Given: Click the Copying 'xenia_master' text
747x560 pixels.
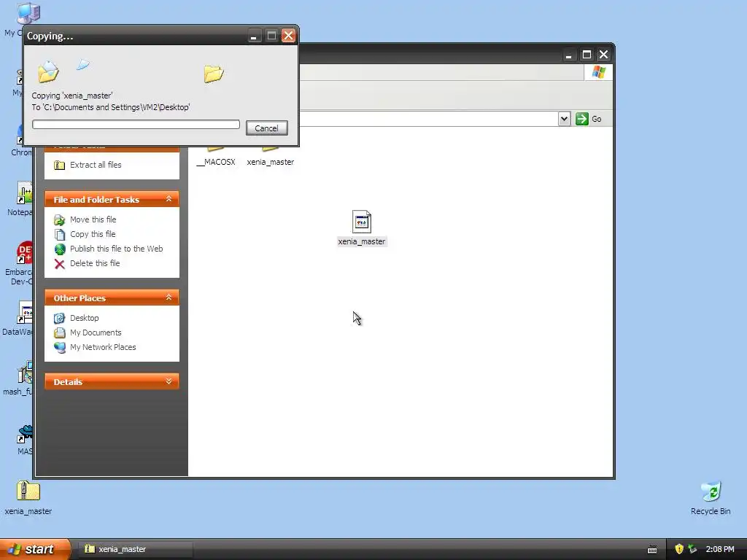Looking at the screenshot, I should [x=72, y=96].
